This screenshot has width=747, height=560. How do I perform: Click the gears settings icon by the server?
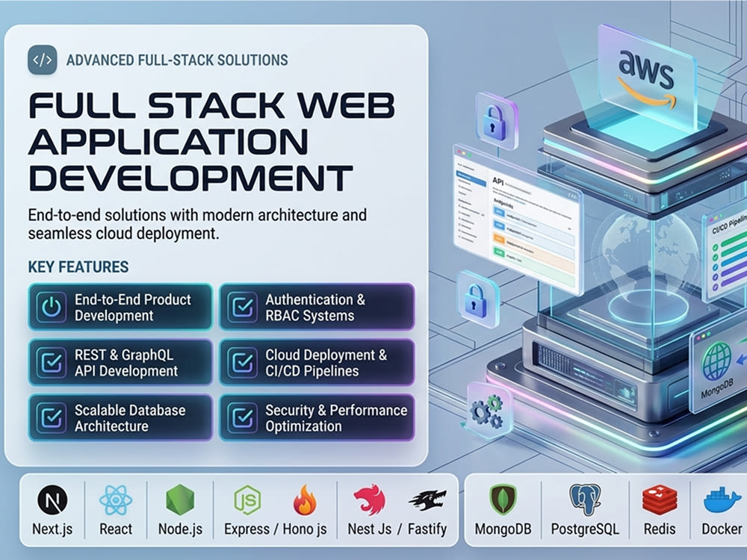[488, 411]
